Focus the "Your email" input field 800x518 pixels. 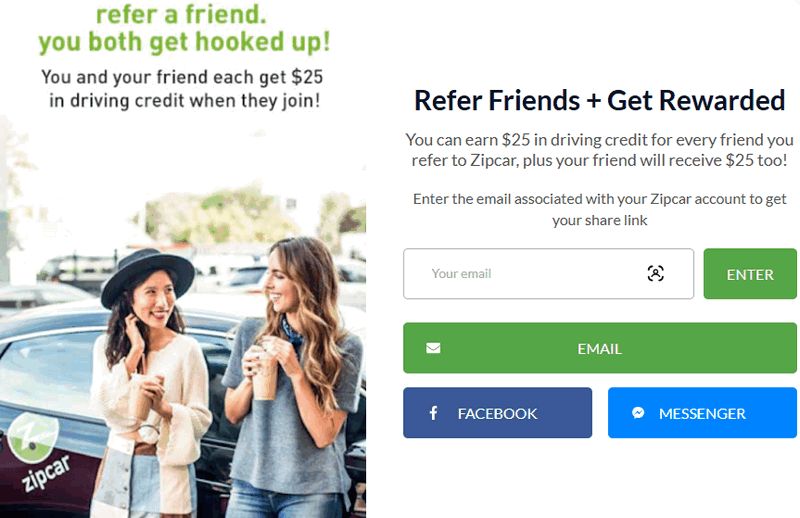click(548, 274)
